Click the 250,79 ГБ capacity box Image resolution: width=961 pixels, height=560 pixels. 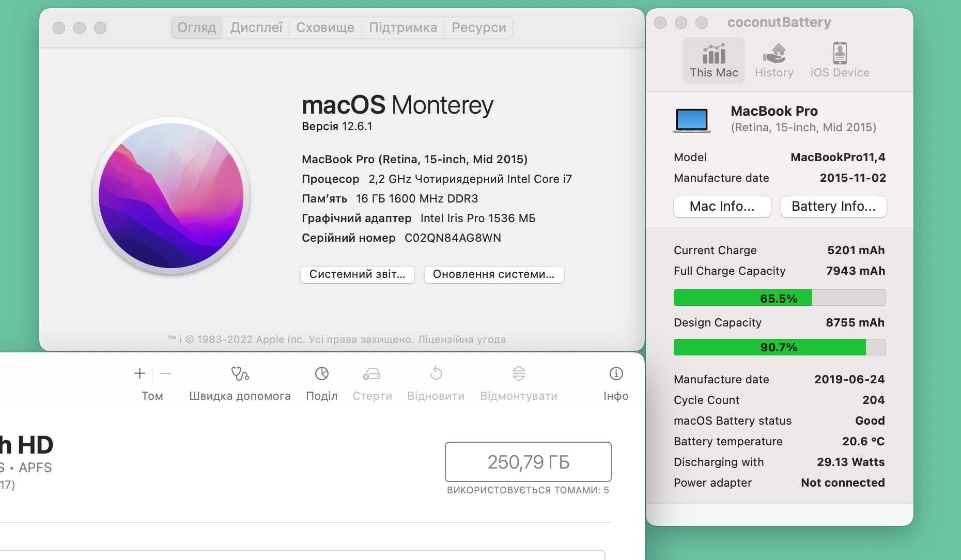528,462
